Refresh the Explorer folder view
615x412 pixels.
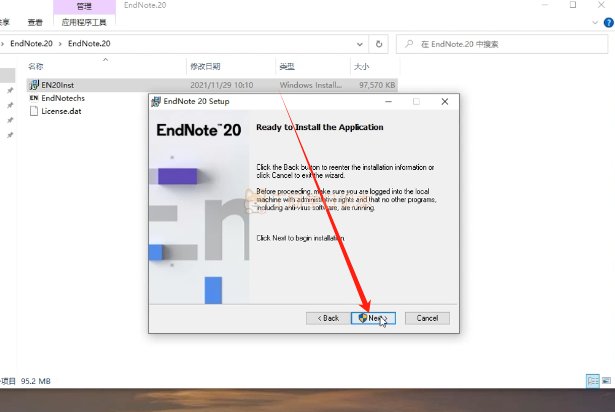coord(379,44)
